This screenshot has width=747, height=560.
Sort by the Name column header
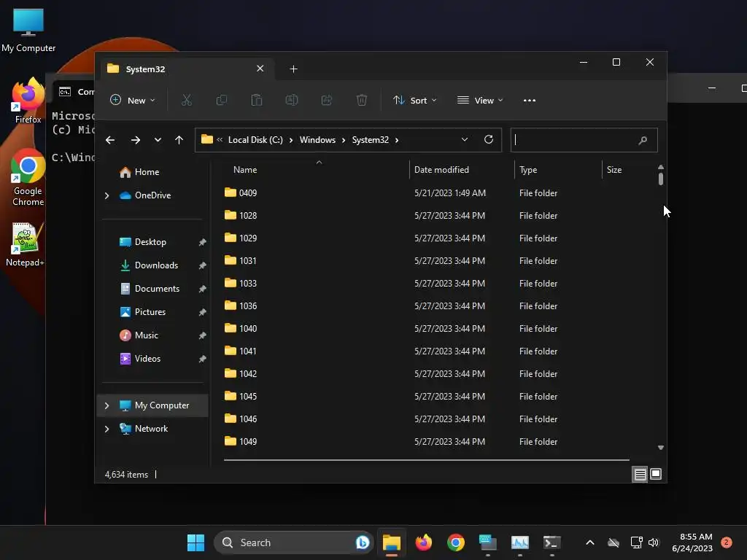click(x=245, y=170)
